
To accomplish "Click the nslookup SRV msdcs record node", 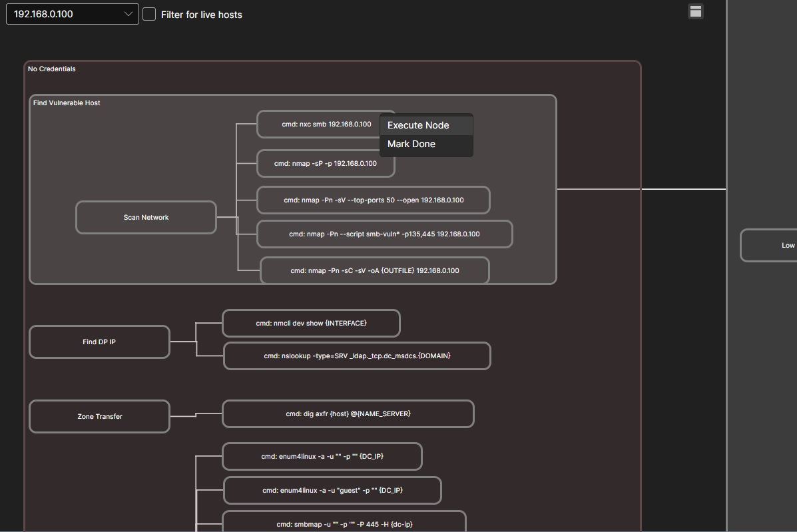I will click(x=357, y=356).
